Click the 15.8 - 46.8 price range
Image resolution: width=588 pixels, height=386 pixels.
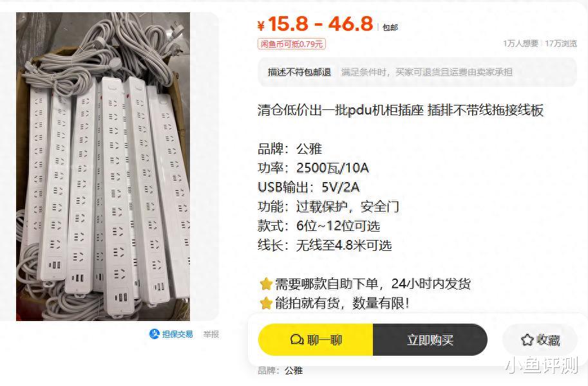point(320,24)
